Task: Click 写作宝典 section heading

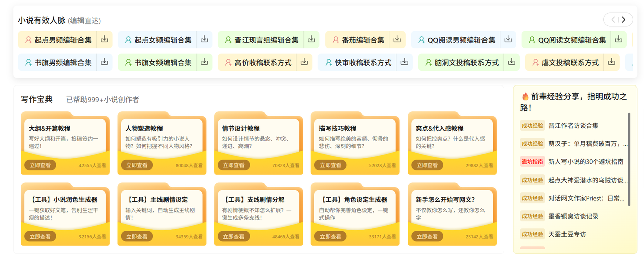Action: pos(37,99)
